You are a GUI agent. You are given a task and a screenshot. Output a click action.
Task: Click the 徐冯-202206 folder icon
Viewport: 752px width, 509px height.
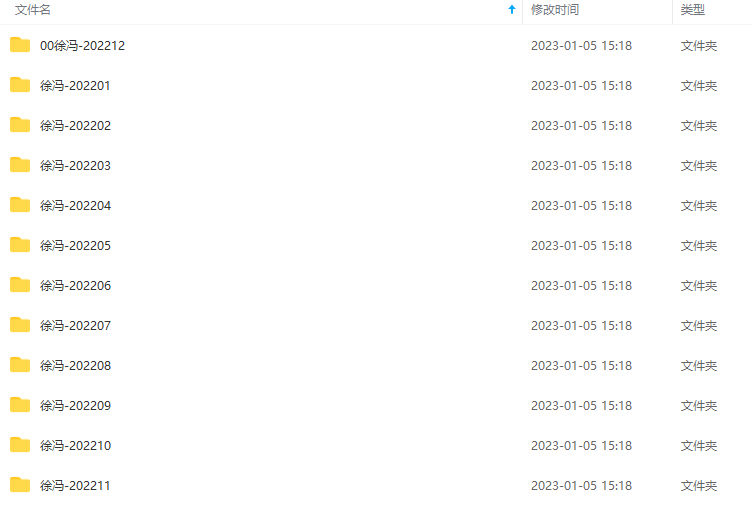[x=20, y=285]
